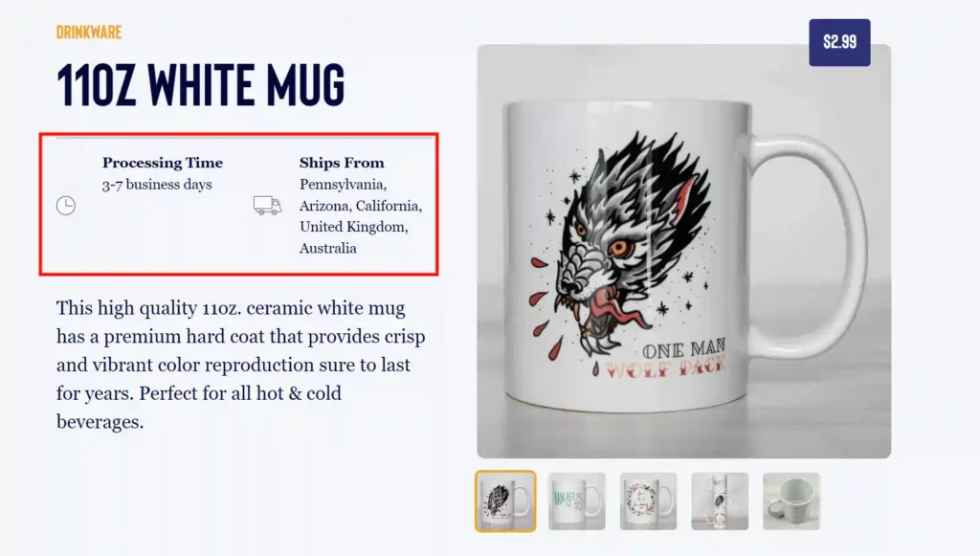Viewport: 980px width, 556px height.
Task: Click the mug product description paragraph
Action: (x=240, y=365)
